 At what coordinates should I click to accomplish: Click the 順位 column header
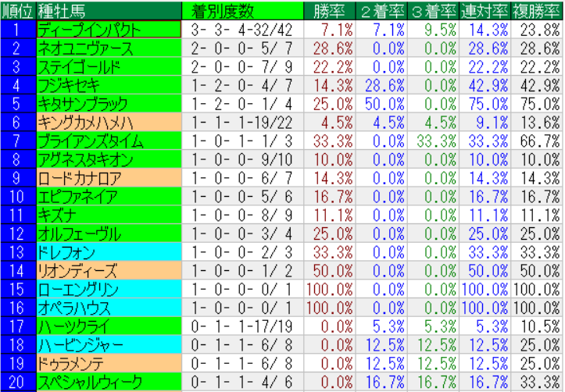pyautogui.click(x=19, y=11)
